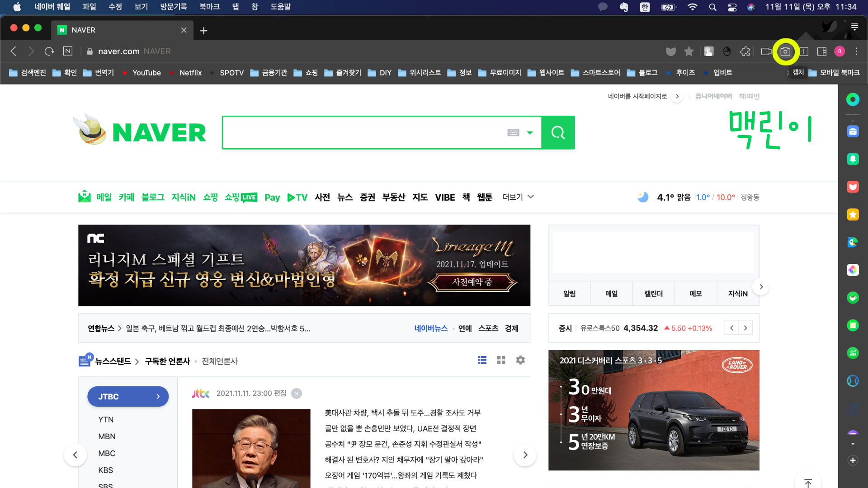The image size is (868, 488).
Task: Open the Naver home N icon
Action: (x=68, y=51)
